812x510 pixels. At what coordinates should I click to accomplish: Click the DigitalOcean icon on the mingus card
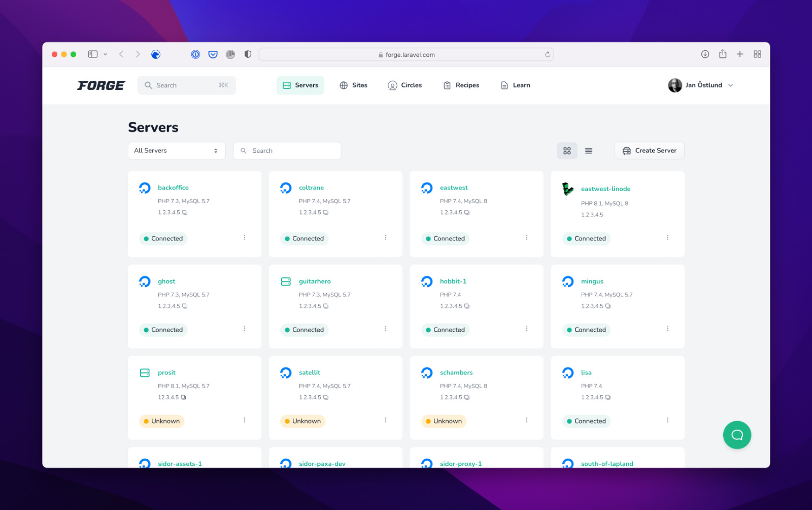pyautogui.click(x=567, y=281)
